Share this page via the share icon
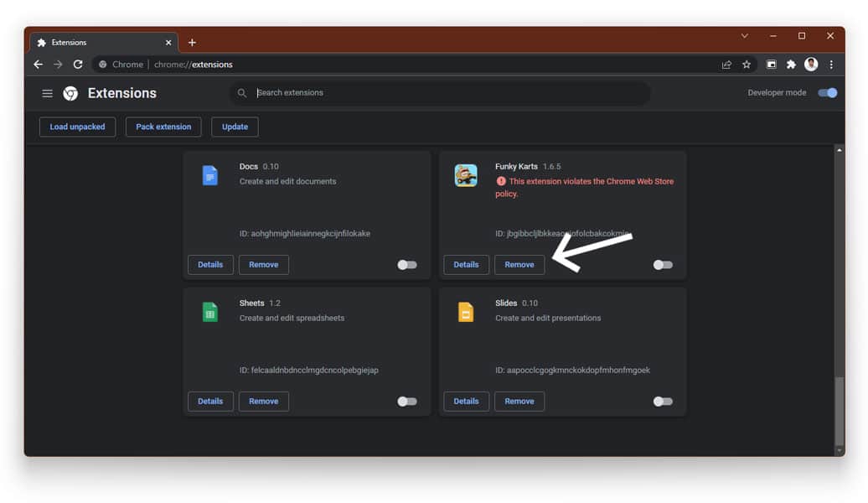The image size is (868, 503). pos(726,65)
